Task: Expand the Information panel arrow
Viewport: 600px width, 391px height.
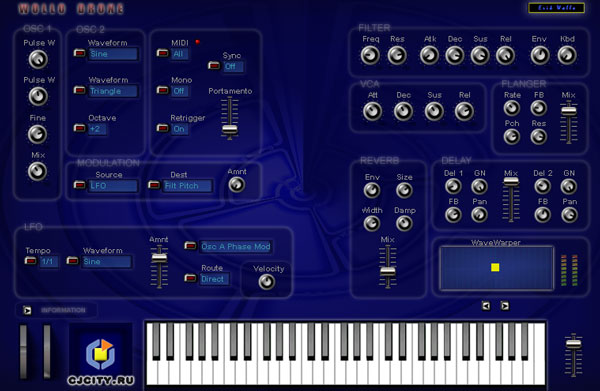Action: [x=27, y=310]
